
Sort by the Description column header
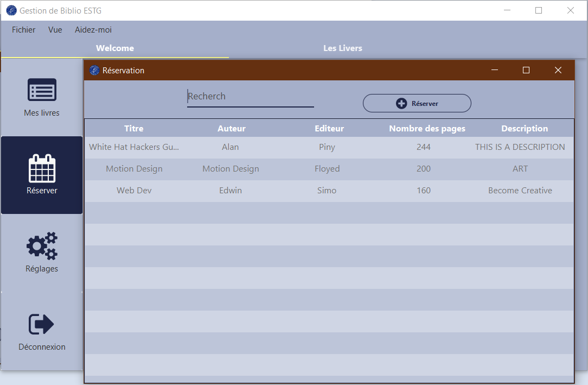525,128
